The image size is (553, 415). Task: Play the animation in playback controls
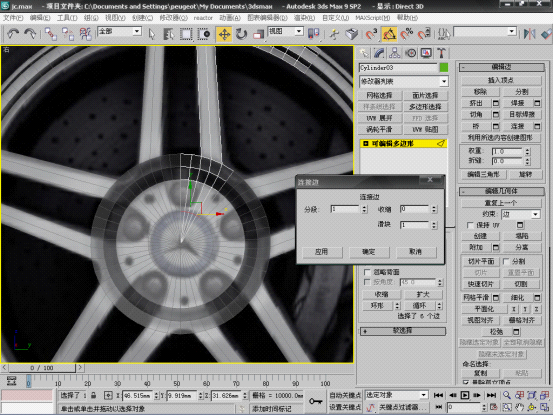coord(465,395)
